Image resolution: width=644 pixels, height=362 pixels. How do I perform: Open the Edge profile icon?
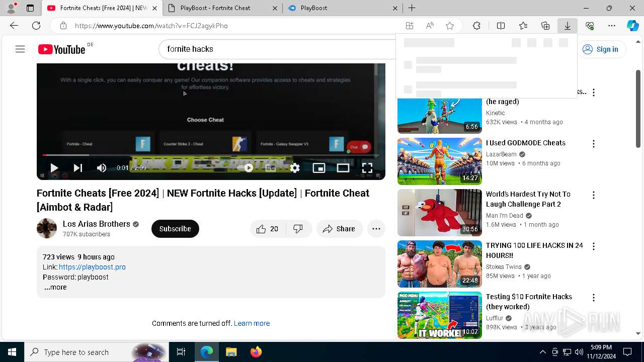tap(11, 8)
